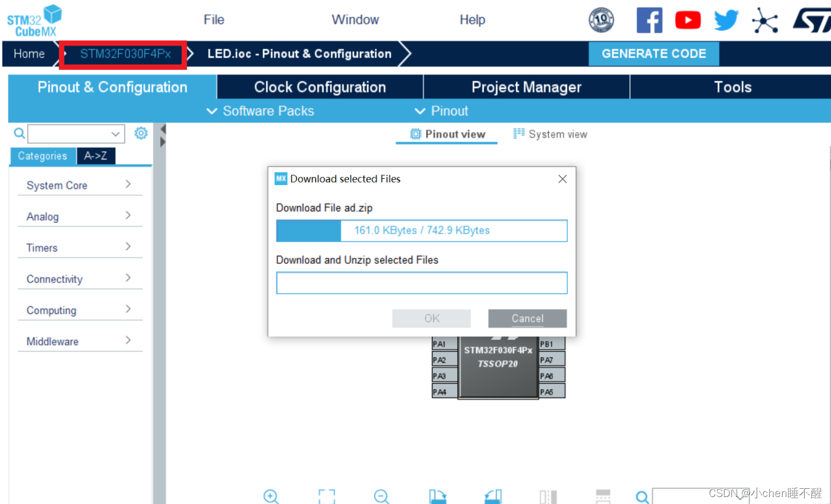The image size is (831, 504).
Task: Switch to Pinout view
Action: click(x=447, y=134)
